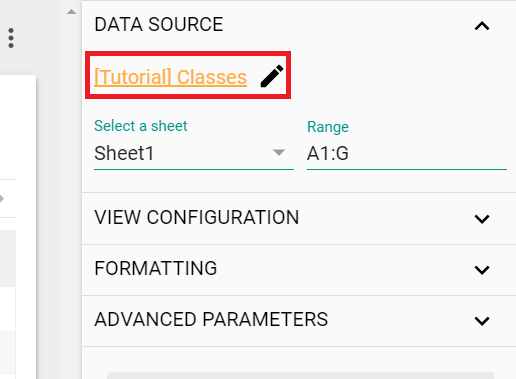Click into the Range field showing A1:G
Screen dimensions: 516x379
coord(407,154)
